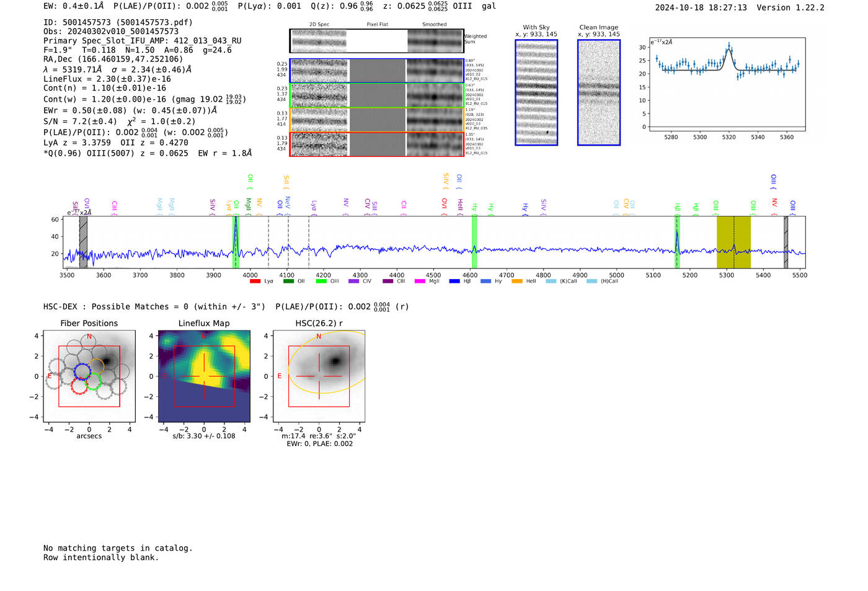Click the hatched gray band near 5460
Image resolution: width=868 pixels, height=591 pixels.
tap(786, 242)
